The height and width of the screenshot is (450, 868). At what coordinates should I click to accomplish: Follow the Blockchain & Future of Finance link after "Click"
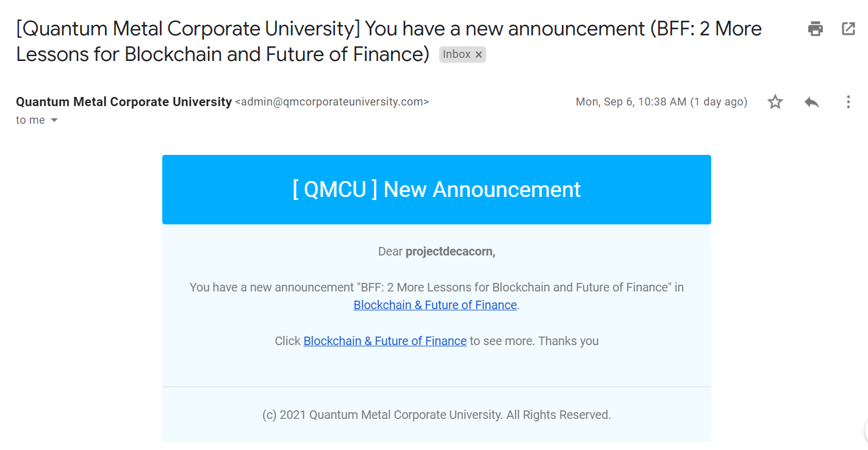click(385, 341)
